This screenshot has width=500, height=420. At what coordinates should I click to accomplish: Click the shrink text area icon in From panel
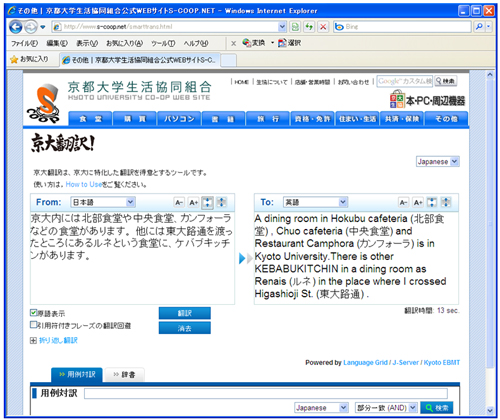point(207,202)
